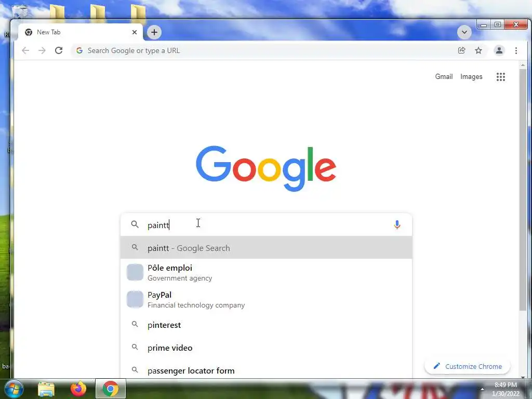Select the New Tab tab
Image resolution: width=532 pixels, height=399 pixels.
click(x=81, y=32)
